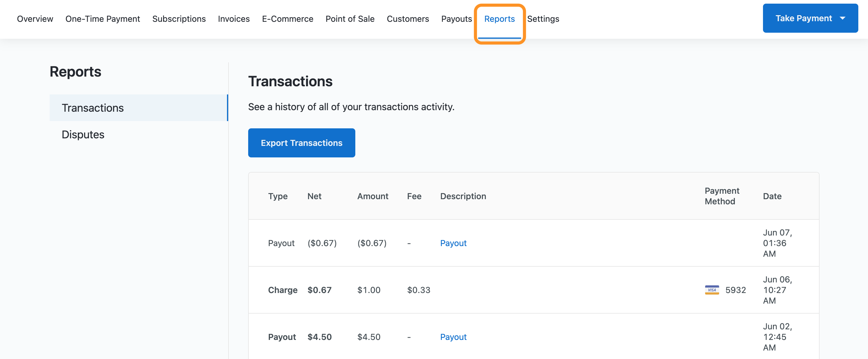Open the Settings tab

[x=543, y=19]
